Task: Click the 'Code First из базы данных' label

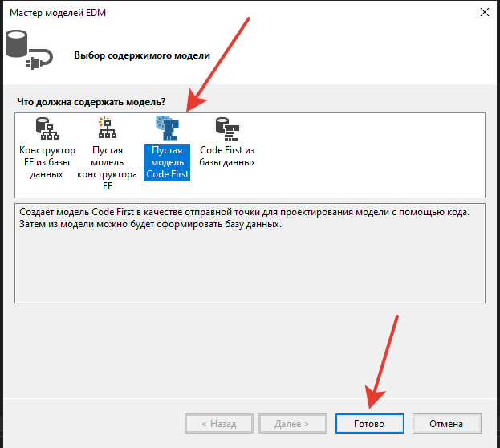Action: (x=227, y=156)
